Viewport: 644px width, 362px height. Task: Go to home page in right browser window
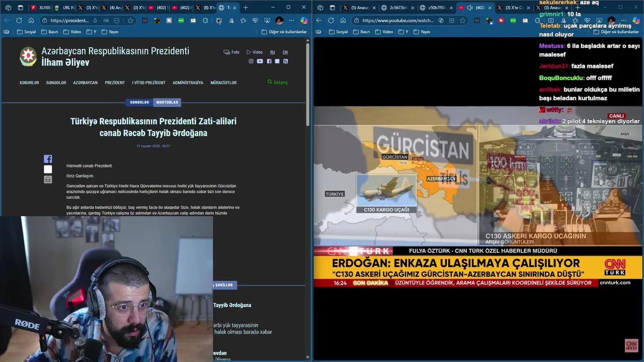[x=343, y=20]
